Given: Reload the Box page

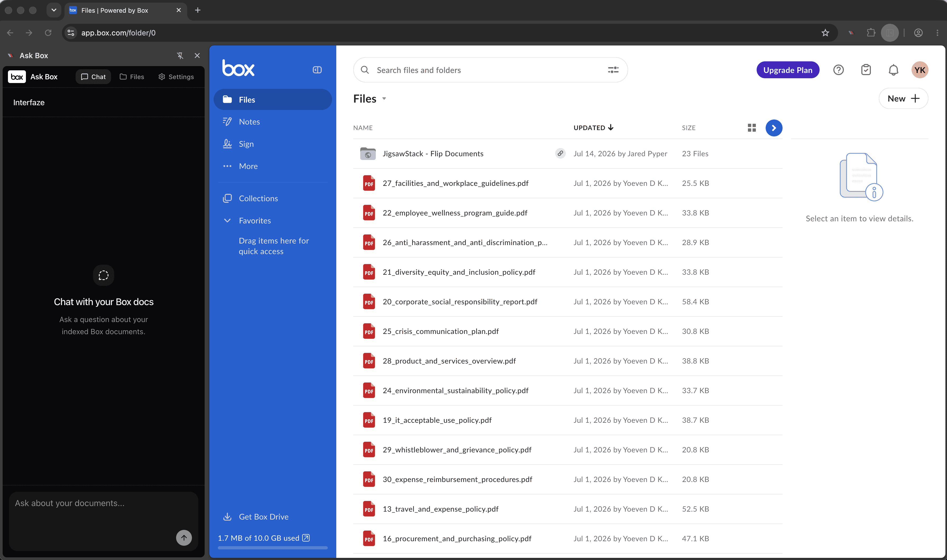Looking at the screenshot, I should pyautogui.click(x=48, y=33).
